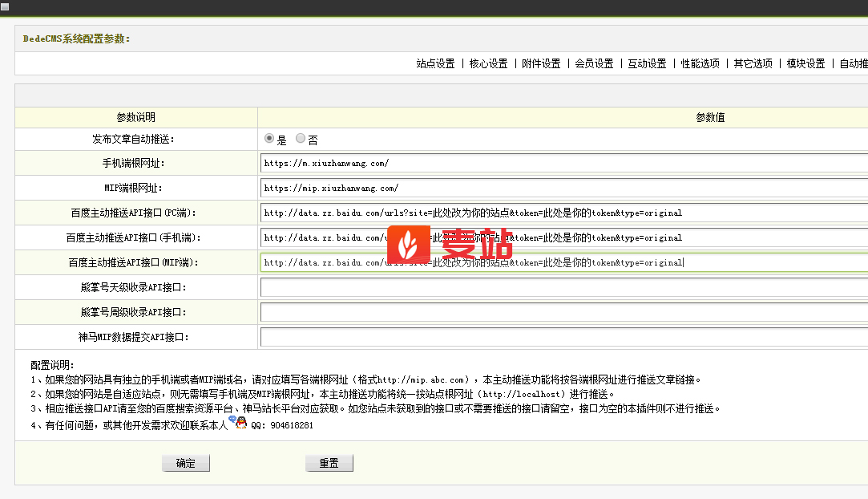This screenshot has width=868, height=499.
Task: Open 会员设置 settings tab
Action: click(x=594, y=64)
